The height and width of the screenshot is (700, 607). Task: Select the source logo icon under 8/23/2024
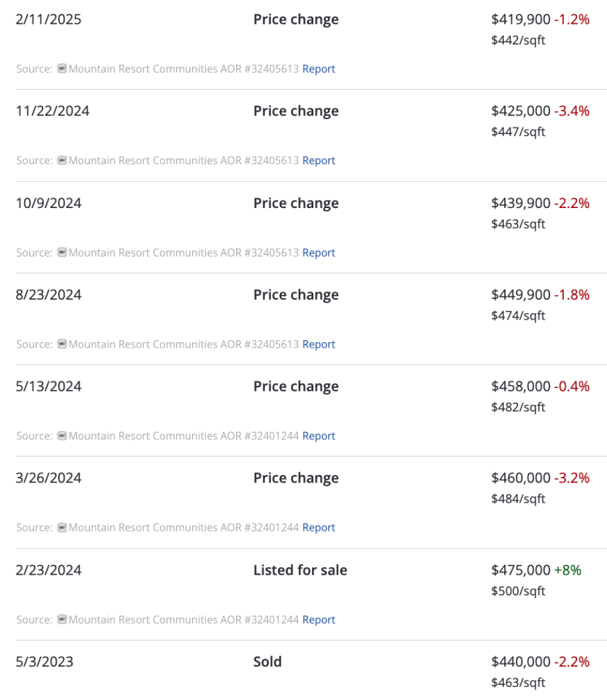(62, 344)
